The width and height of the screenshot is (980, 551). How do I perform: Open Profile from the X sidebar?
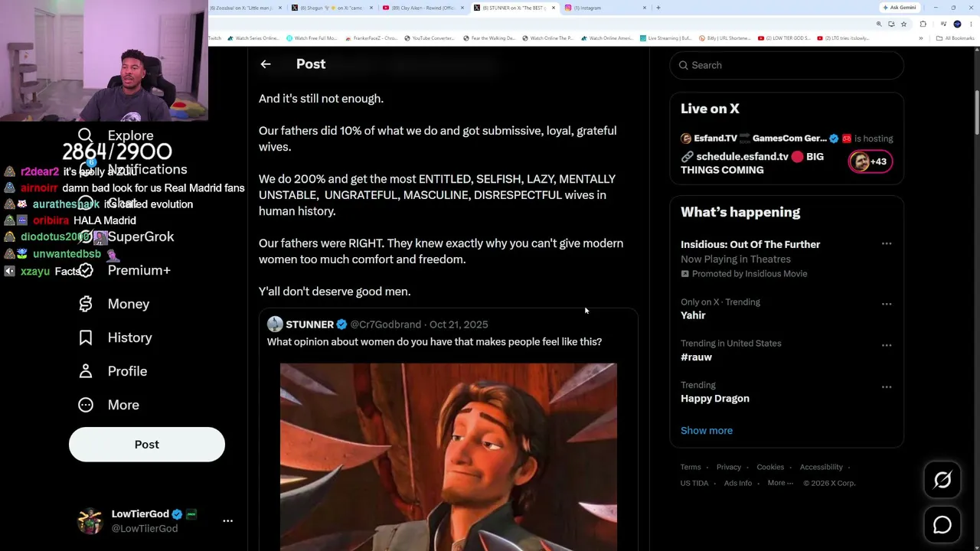[113, 371]
